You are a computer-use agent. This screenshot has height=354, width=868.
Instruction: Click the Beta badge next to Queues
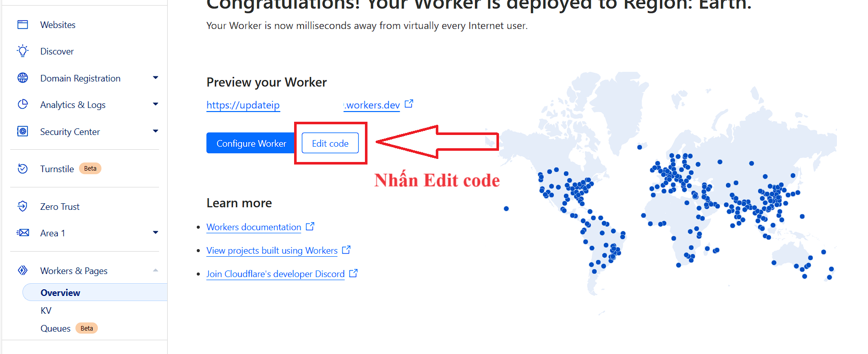pyautogui.click(x=87, y=329)
